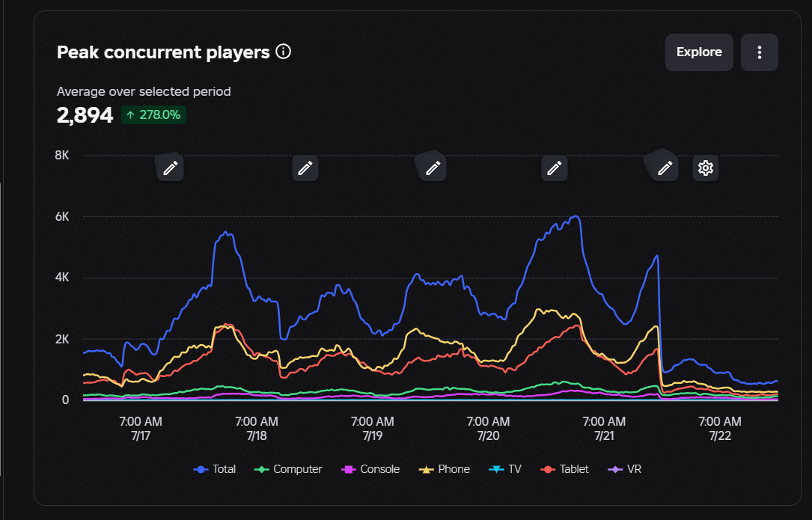Edit the annotation pencil above 7/21
Image resolution: width=812 pixels, height=520 pixels.
coord(665,168)
